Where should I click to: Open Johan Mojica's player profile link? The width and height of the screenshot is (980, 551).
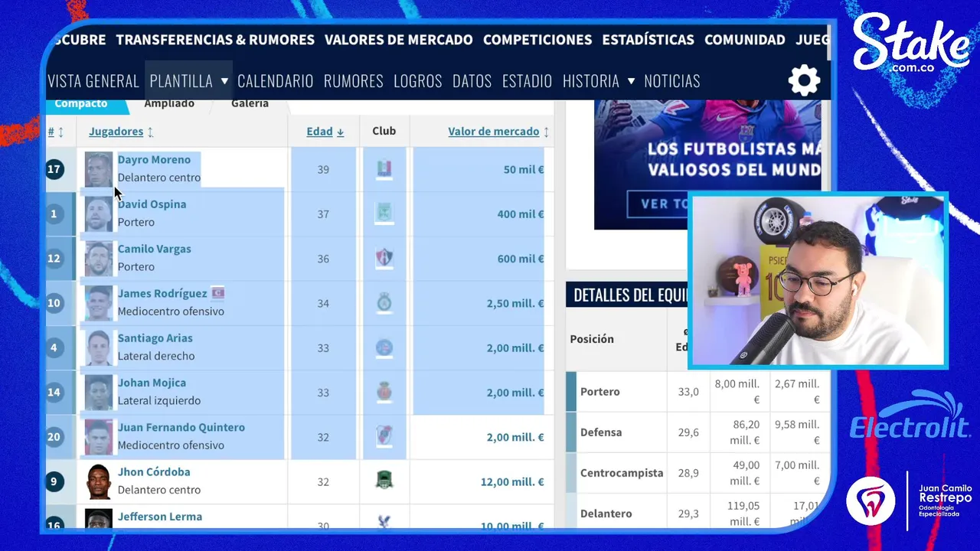pyautogui.click(x=152, y=383)
